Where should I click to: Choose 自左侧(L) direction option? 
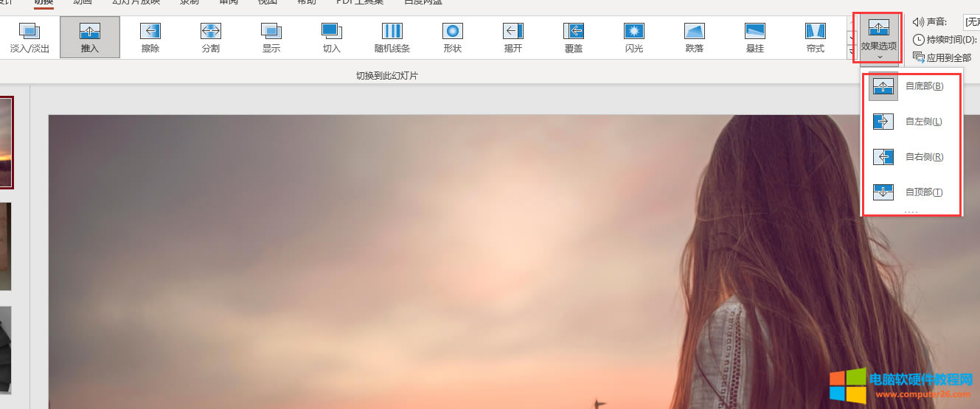(x=911, y=122)
